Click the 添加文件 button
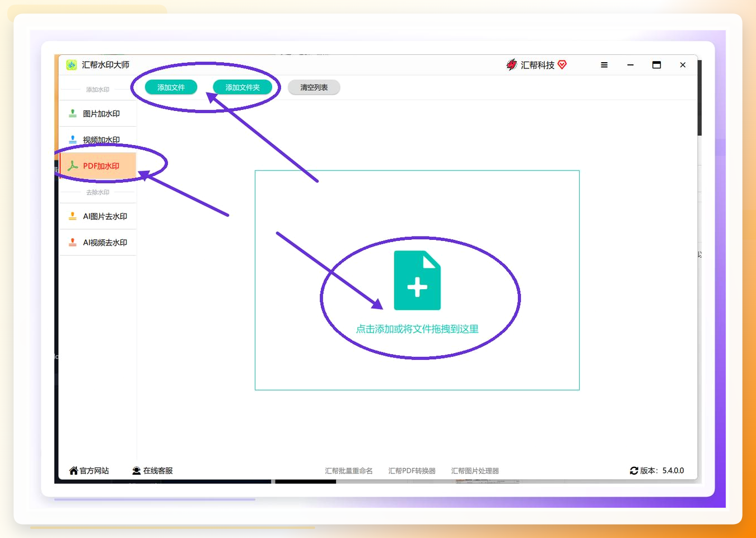The height and width of the screenshot is (538, 756). click(x=171, y=87)
